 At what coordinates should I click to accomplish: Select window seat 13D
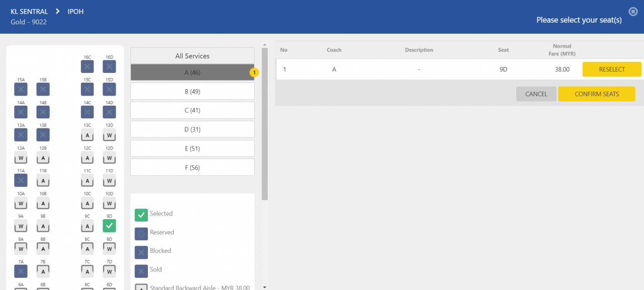[x=109, y=135]
